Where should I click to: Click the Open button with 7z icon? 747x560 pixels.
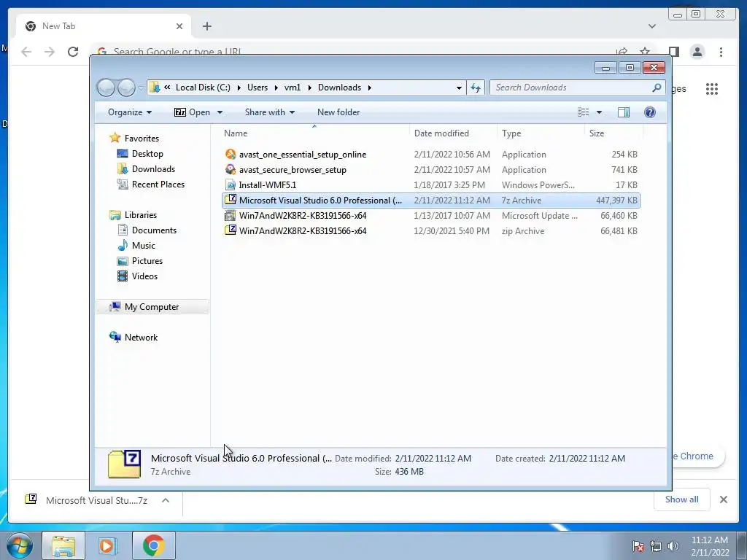[193, 112]
